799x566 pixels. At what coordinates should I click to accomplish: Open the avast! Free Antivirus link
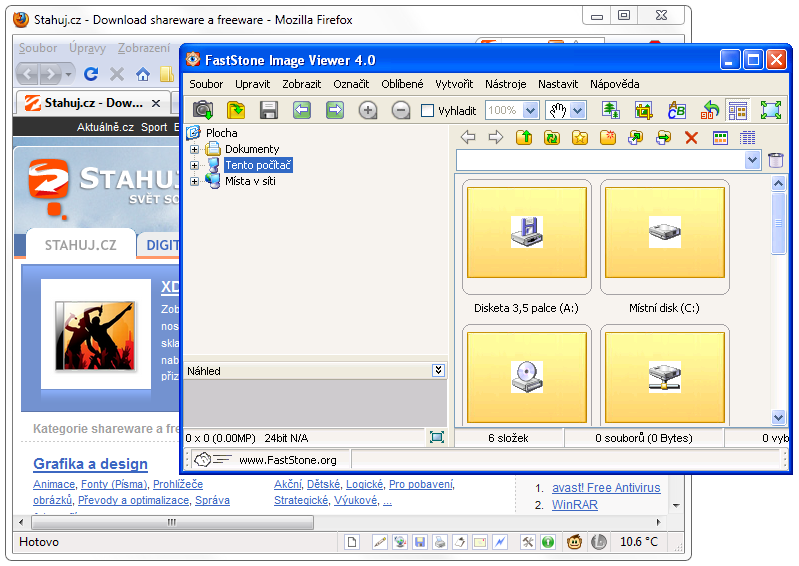pyautogui.click(x=606, y=488)
